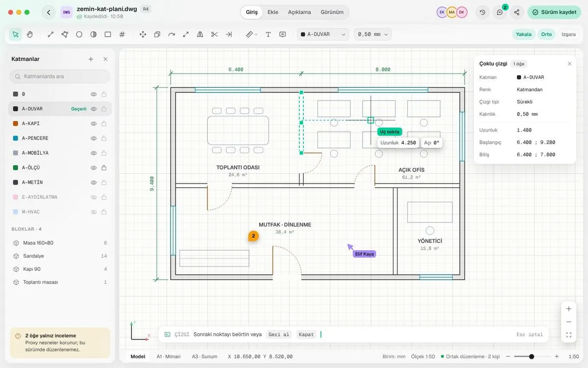Viewport: 588px width, 368px height.
Task: Hide the A-PENCERE layer
Action: (94, 138)
